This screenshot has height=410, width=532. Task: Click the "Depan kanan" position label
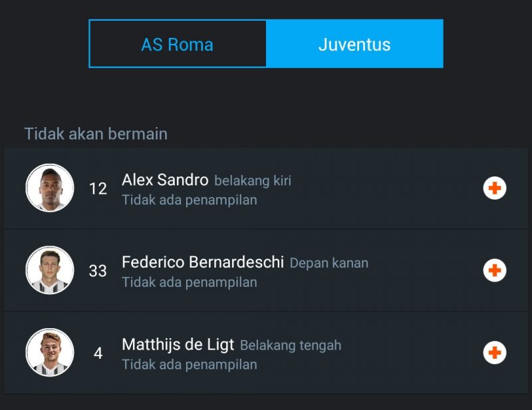pyautogui.click(x=329, y=263)
